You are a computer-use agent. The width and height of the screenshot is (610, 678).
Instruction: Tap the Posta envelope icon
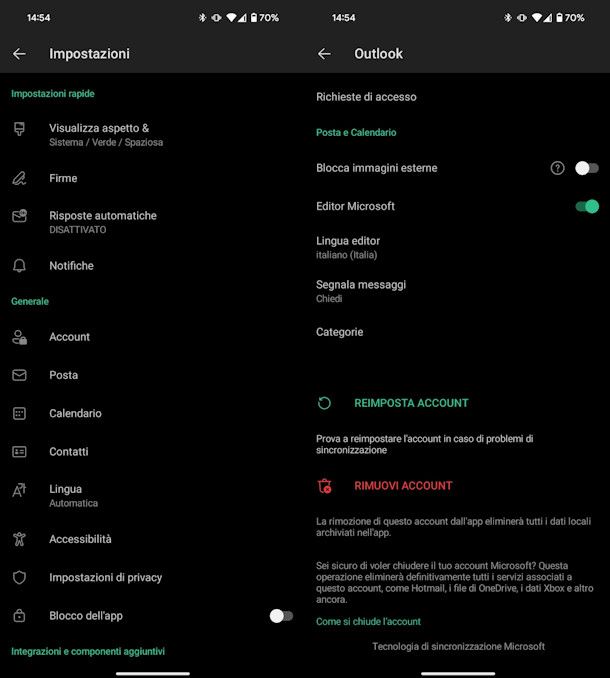(19, 375)
